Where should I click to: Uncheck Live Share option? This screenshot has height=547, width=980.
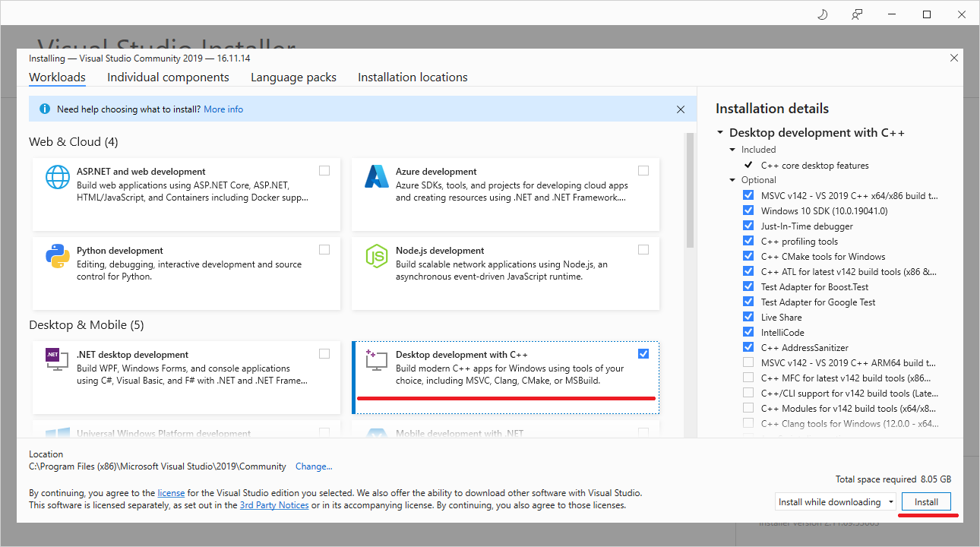(748, 317)
